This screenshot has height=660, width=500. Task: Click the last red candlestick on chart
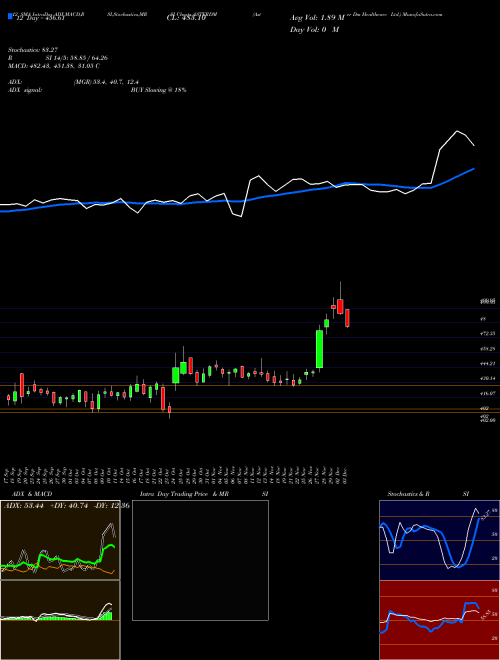(x=347, y=318)
